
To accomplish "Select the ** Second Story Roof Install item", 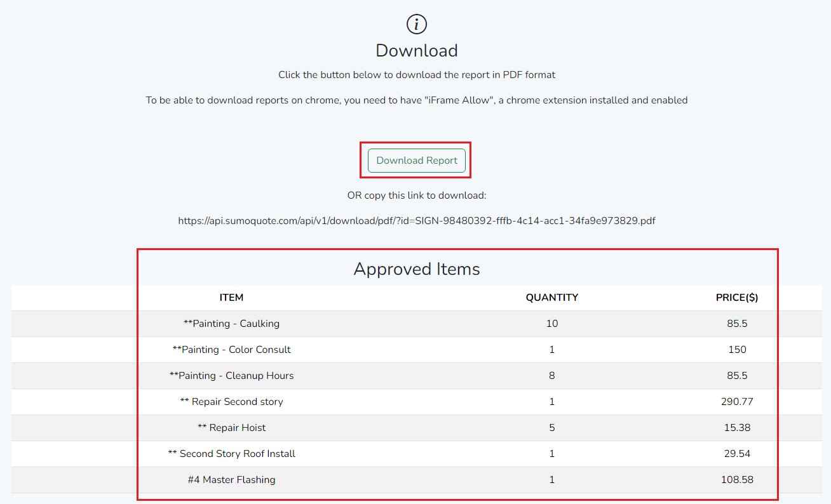I will tap(231, 454).
